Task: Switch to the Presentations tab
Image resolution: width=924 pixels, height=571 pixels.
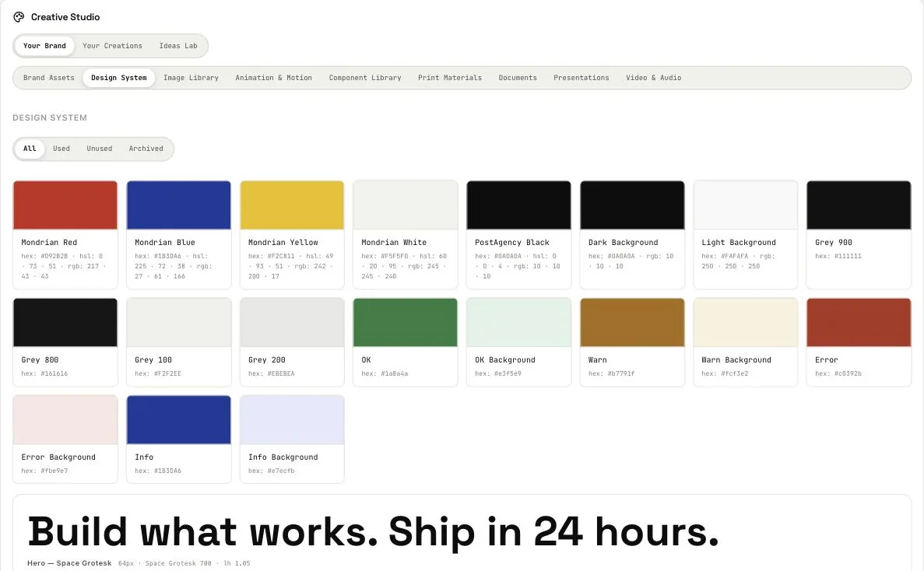Action: [581, 78]
